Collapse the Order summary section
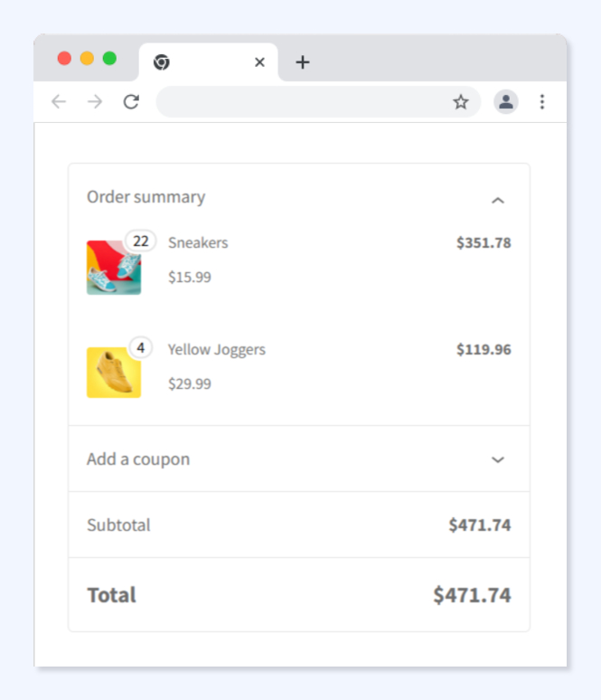Image resolution: width=601 pixels, height=700 pixels. click(x=497, y=200)
